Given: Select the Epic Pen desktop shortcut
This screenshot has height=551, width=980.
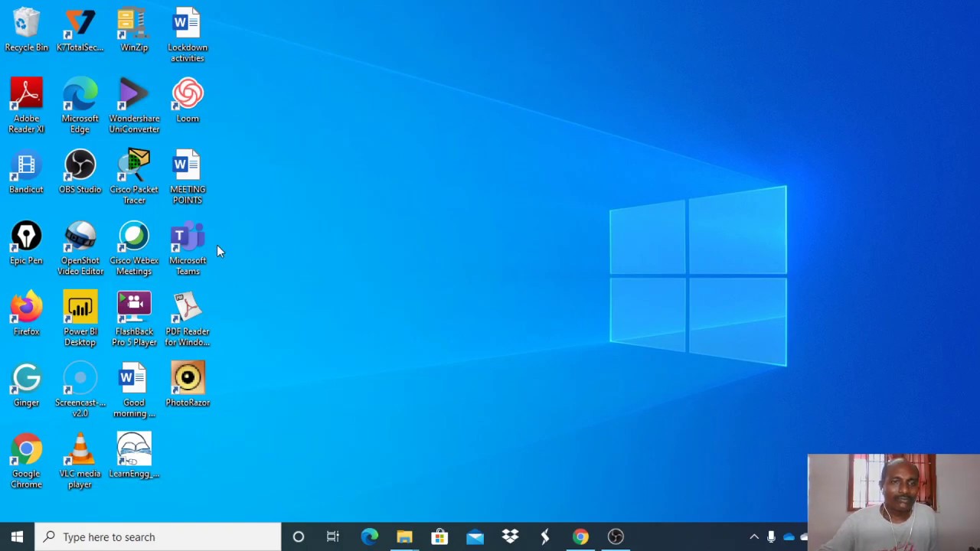Looking at the screenshot, I should (26, 243).
